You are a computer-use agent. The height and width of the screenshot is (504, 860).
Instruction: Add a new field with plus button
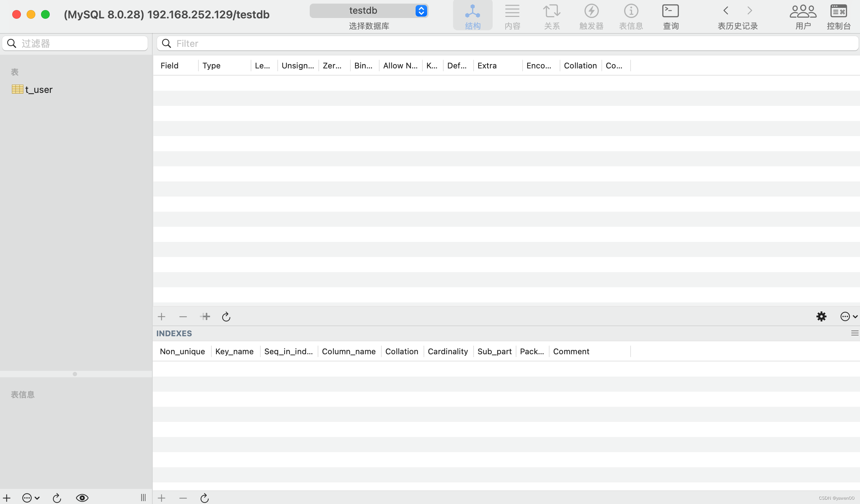click(161, 317)
